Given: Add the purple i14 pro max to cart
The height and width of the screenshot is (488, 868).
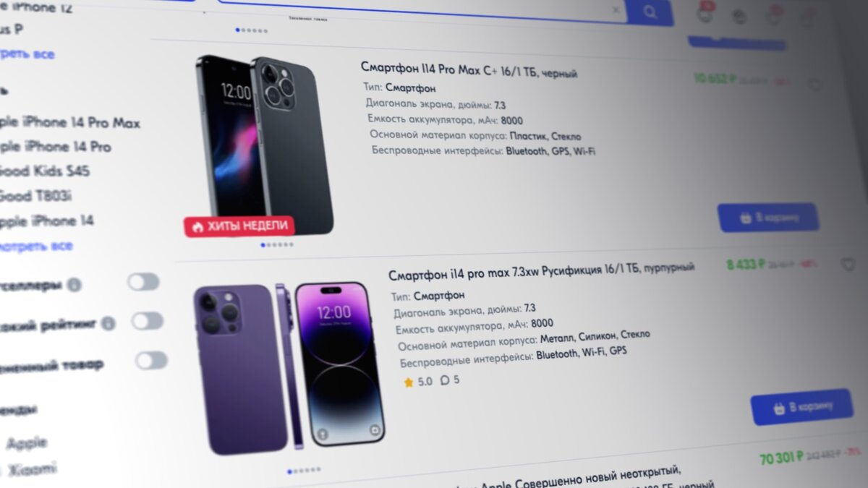Looking at the screenshot, I should tap(801, 406).
